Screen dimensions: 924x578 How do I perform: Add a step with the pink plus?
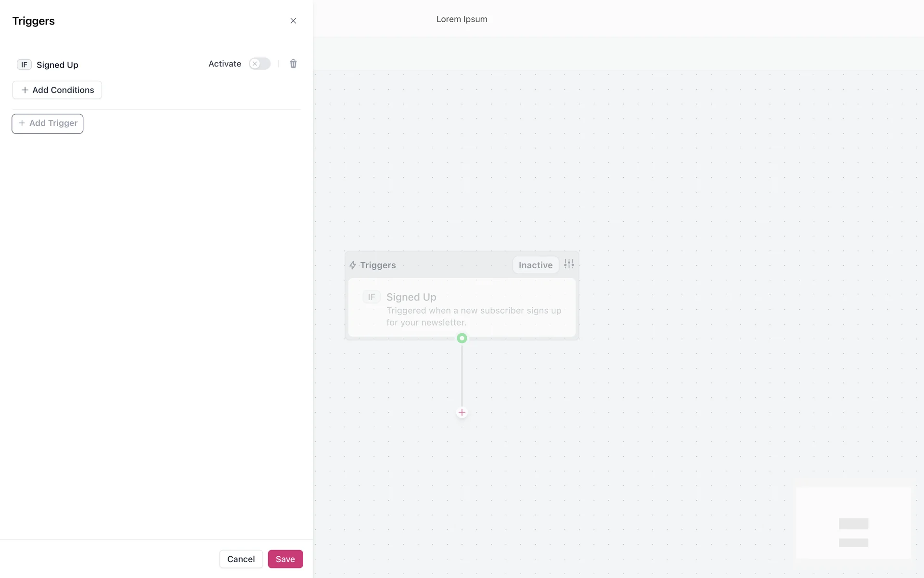point(462,412)
